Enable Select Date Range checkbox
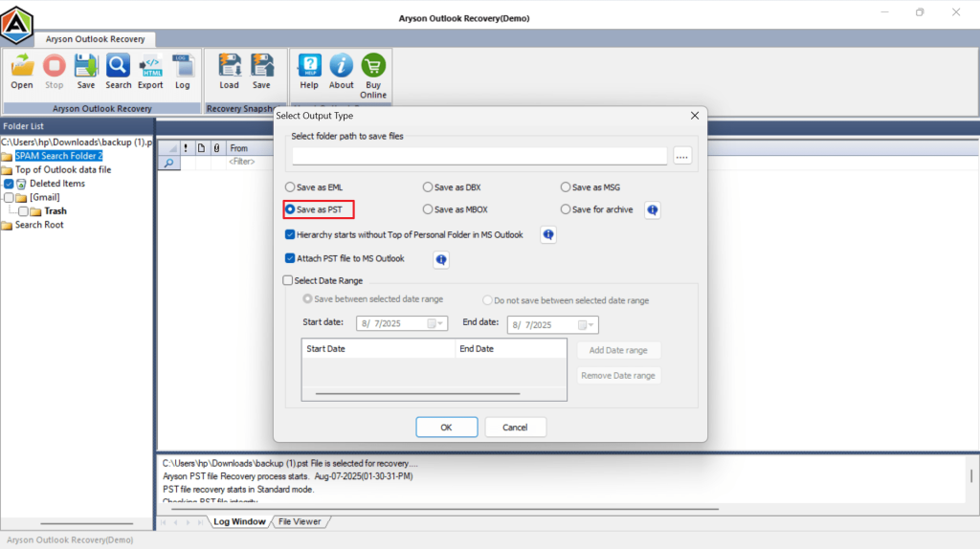 pos(287,280)
